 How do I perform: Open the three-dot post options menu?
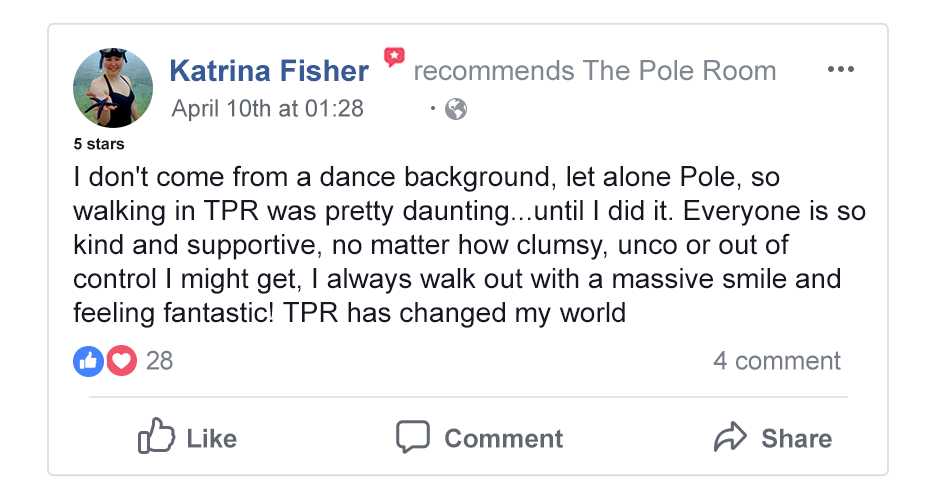click(x=841, y=70)
